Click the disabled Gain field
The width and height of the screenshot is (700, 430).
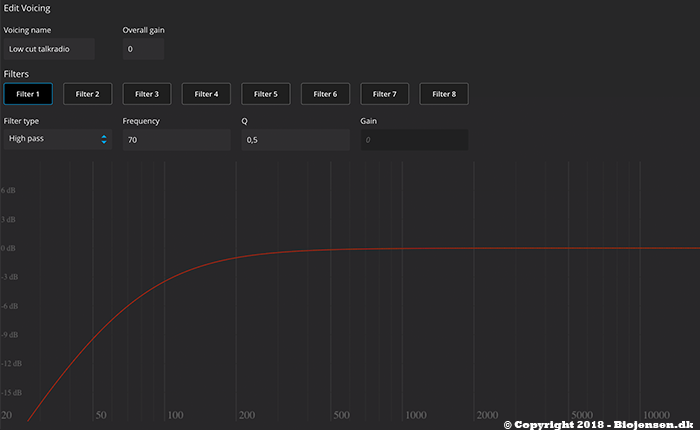414,140
